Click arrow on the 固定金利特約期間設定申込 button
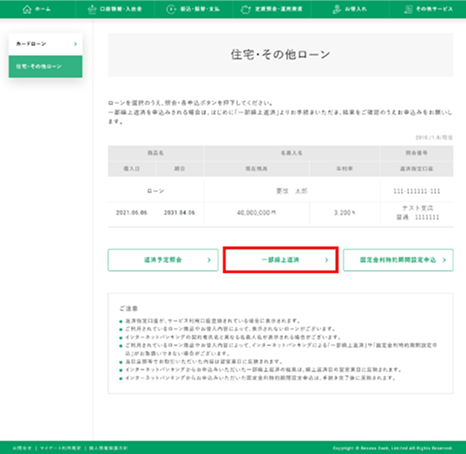This screenshot has width=466, height=454. point(444,260)
